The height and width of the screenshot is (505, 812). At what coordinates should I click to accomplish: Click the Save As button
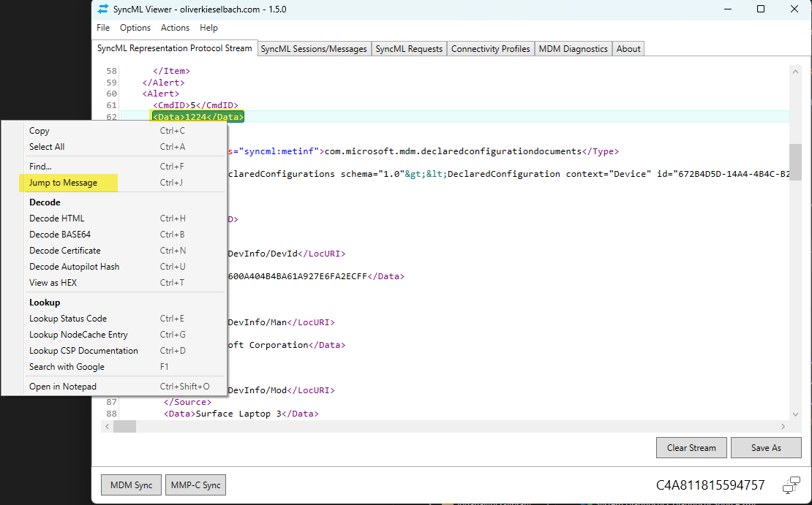(x=766, y=447)
